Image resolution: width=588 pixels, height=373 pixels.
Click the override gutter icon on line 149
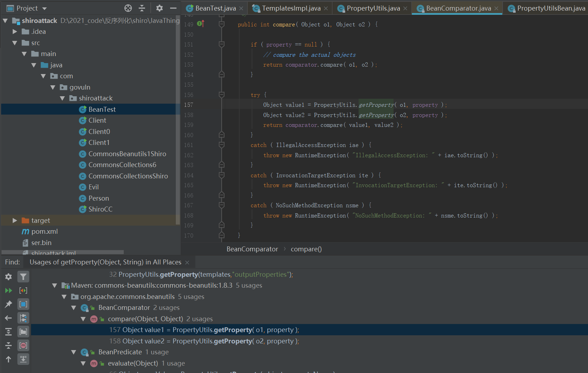[x=200, y=24]
